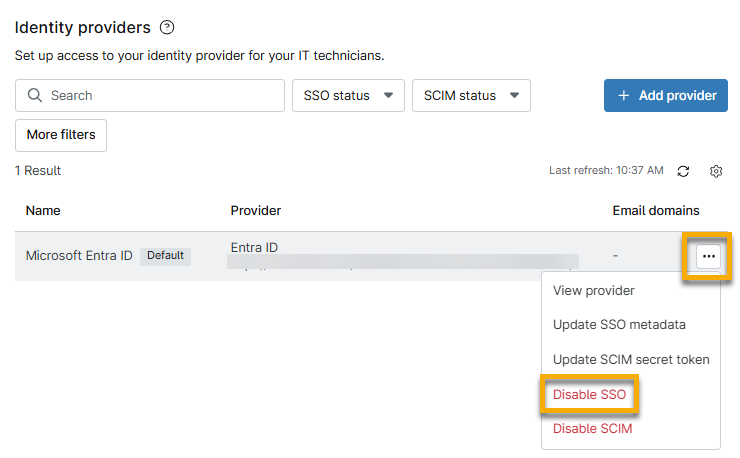Click the Provider column header
Screen dimensions: 740x458
point(256,211)
